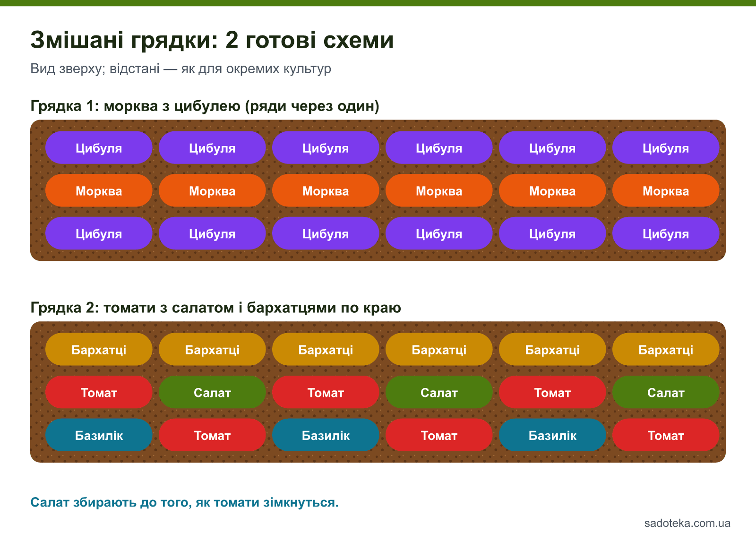
Task: Select the rightmost yellow Бархатці pill
Action: click(x=666, y=350)
